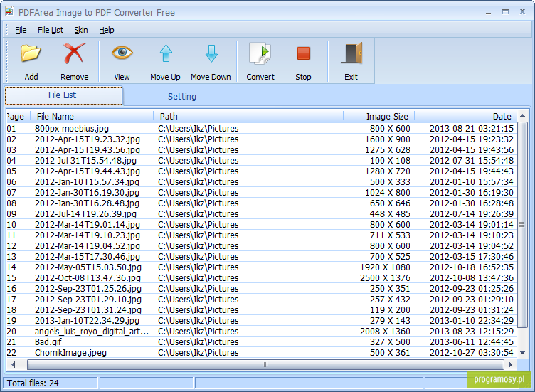Select the file 2012-Sep-23T01.29.10.jpg

(x=88, y=300)
